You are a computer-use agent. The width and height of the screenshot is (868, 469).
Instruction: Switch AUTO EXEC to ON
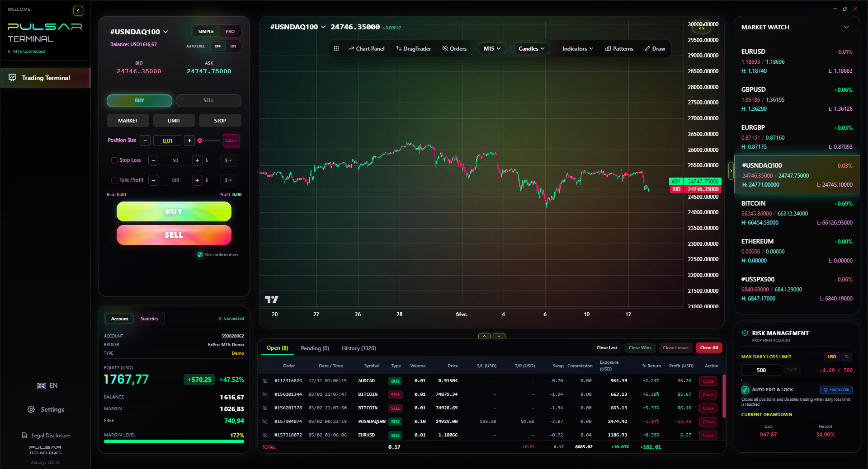click(x=233, y=46)
